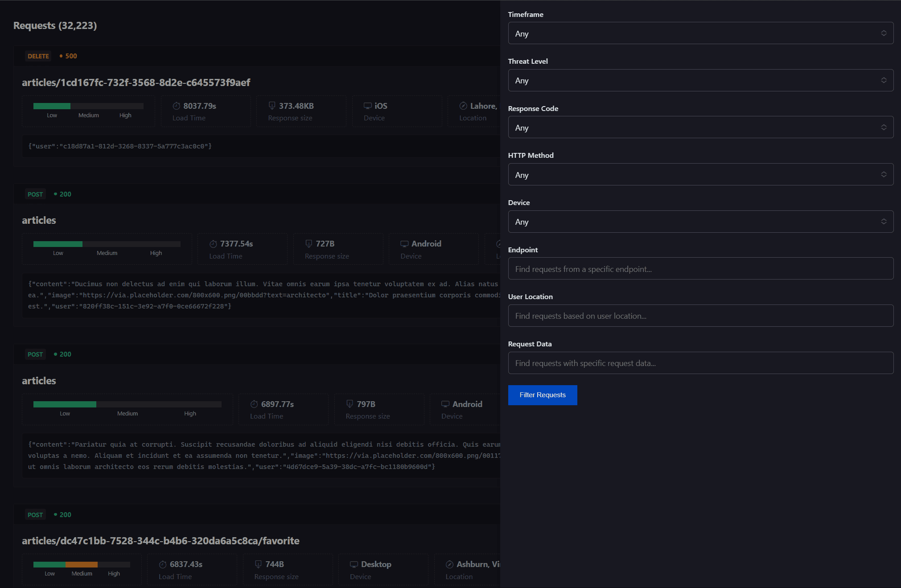Open the Threat Level dropdown

pyautogui.click(x=700, y=80)
